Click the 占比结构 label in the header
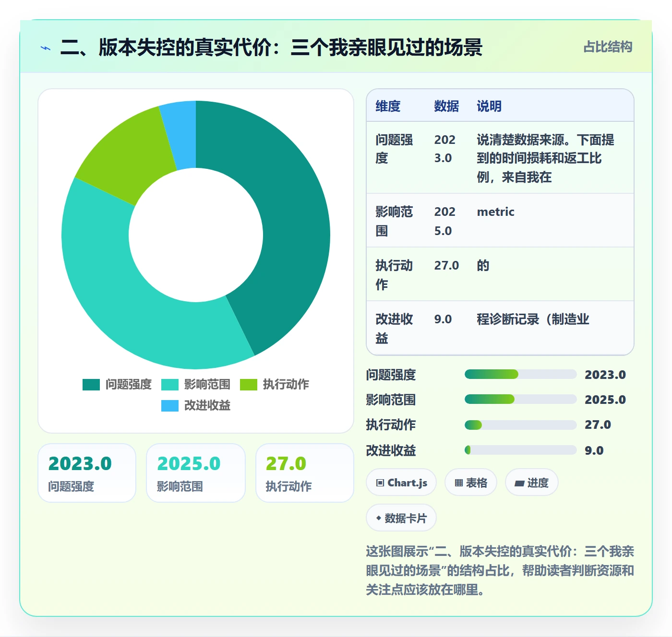Screen dimensions: 672x637 click(x=608, y=47)
